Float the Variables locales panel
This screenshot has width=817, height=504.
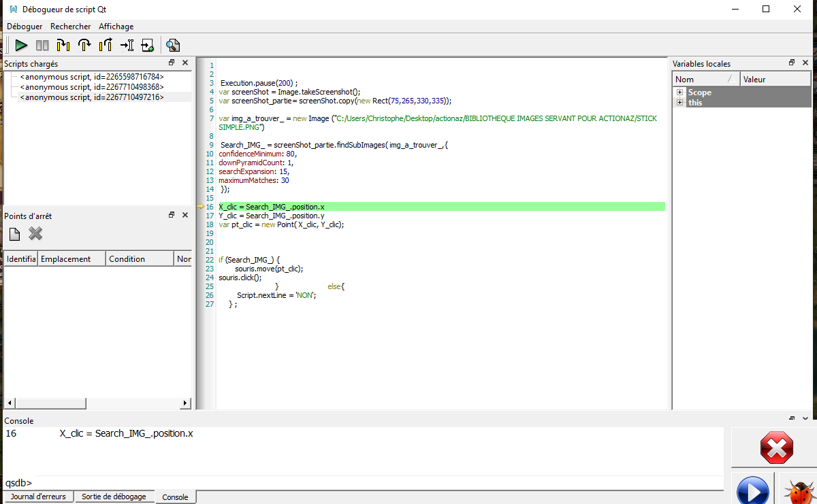792,63
